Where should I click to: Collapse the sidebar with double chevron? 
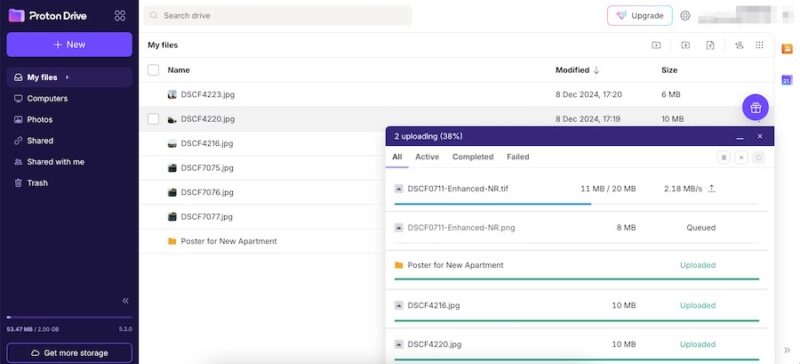coord(126,301)
